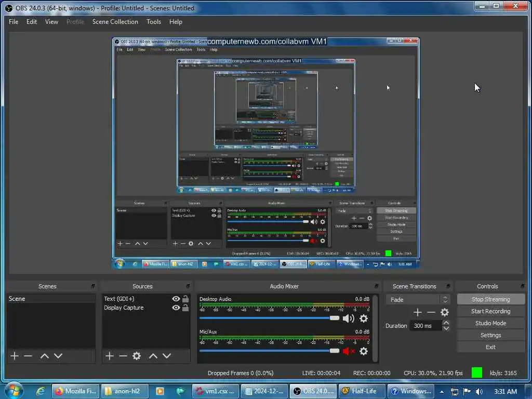Move source down in Sources panel
The width and height of the screenshot is (532, 399).
[x=167, y=356]
